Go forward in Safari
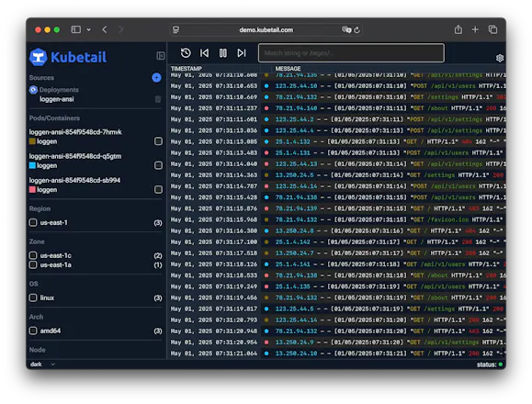The width and height of the screenshot is (532, 404). click(120, 29)
